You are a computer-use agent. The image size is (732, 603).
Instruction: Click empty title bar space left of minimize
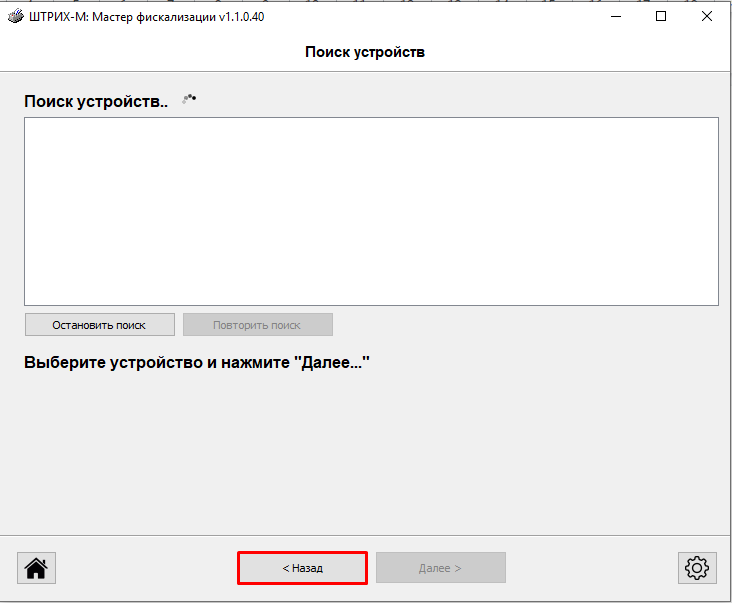(450, 17)
